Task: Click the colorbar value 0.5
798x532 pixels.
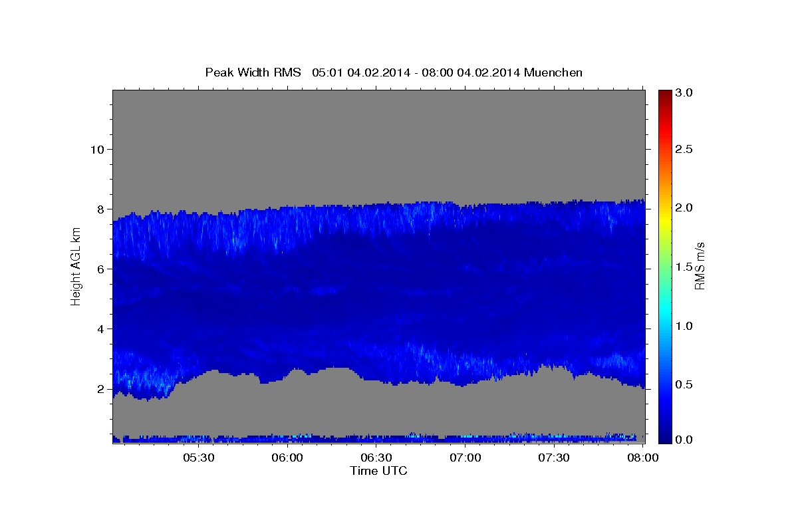Action: coord(684,384)
